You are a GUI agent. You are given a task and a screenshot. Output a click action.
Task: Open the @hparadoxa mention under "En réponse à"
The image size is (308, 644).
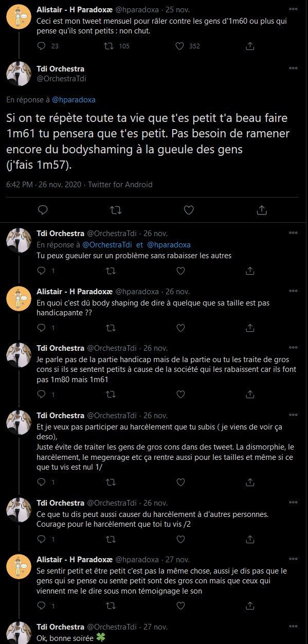click(x=74, y=100)
